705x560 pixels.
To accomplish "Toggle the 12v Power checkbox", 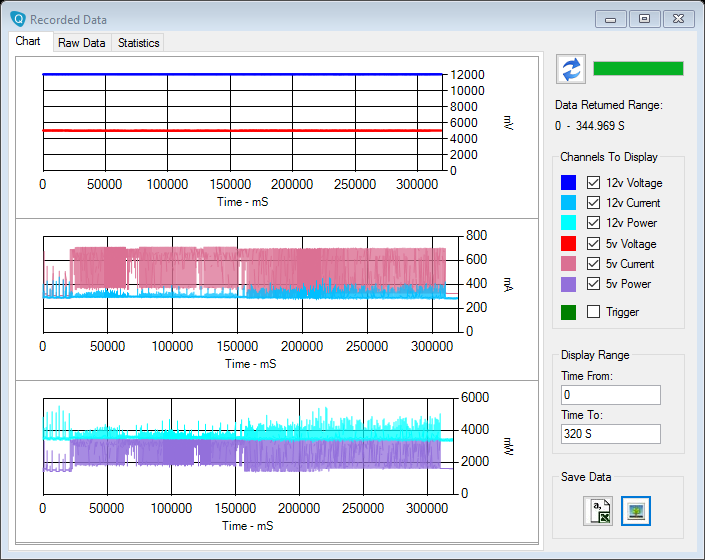I will (593, 223).
